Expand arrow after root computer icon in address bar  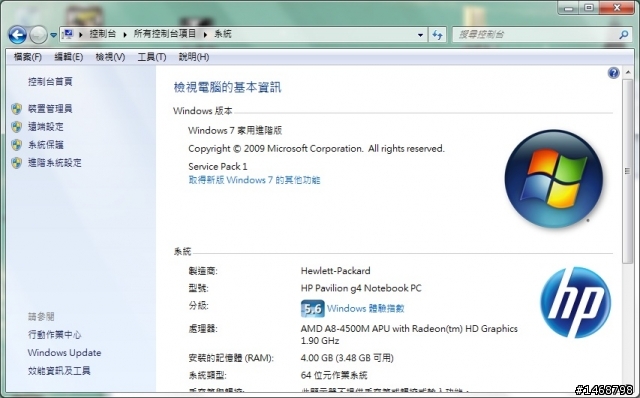coord(81,34)
